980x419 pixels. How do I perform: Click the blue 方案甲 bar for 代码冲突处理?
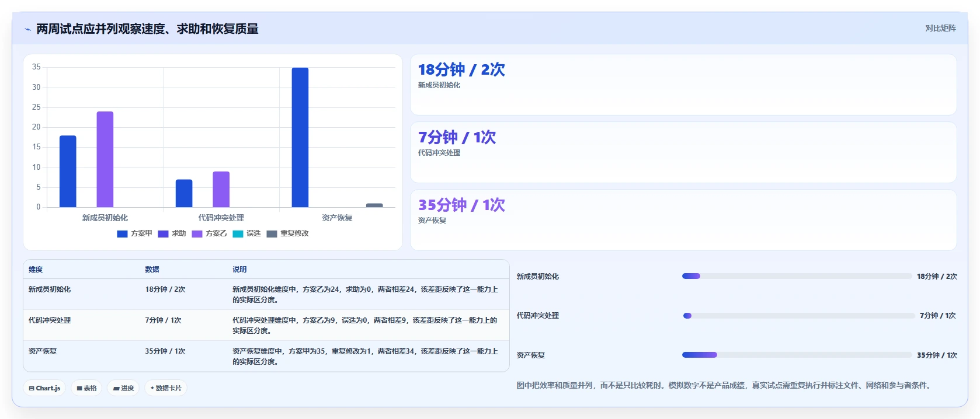tap(184, 193)
